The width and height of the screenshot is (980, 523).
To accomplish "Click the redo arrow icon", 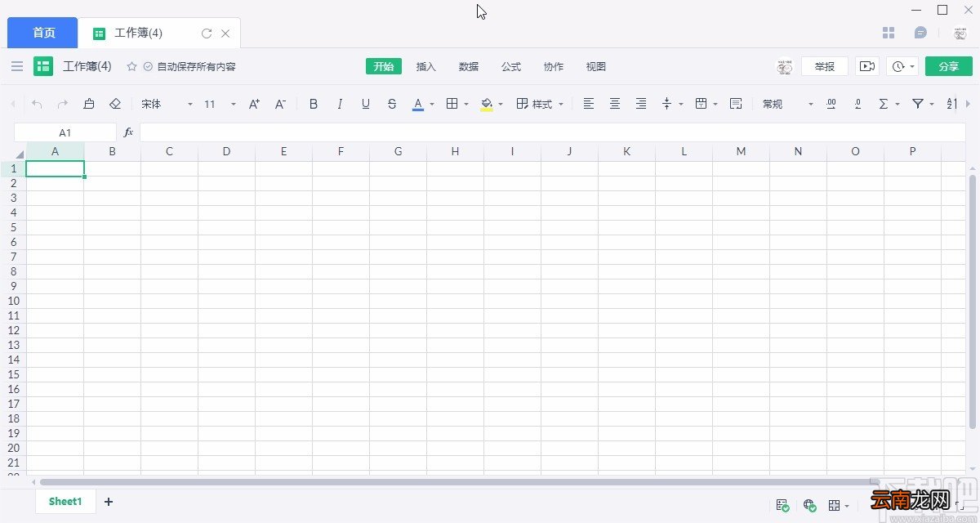I will 63,104.
